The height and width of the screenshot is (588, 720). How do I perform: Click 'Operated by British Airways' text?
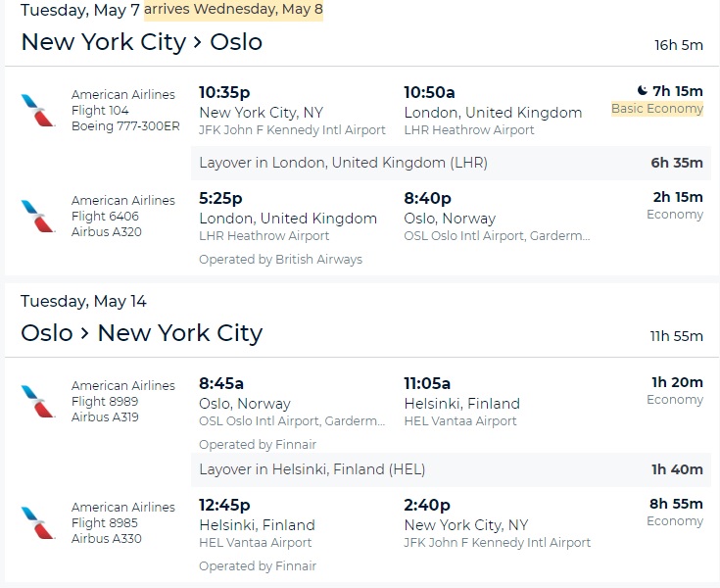coord(280,260)
